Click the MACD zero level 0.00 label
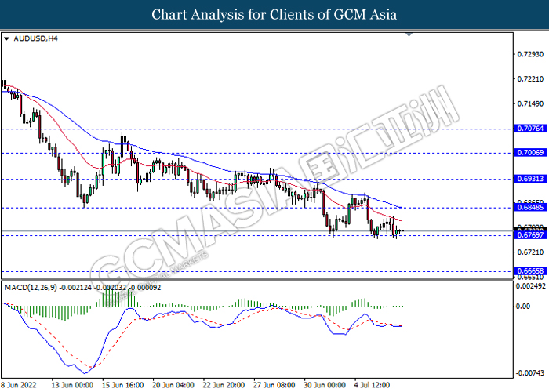This screenshot has height=392, width=549. [x=523, y=307]
